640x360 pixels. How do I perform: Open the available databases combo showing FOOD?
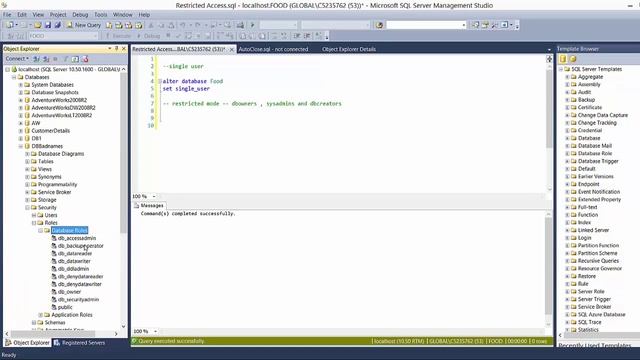tap(63, 36)
